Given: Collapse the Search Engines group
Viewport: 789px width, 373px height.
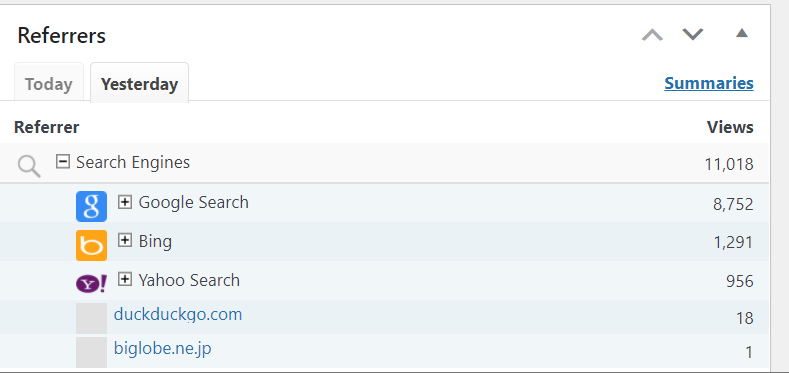Looking at the screenshot, I should click(x=62, y=162).
